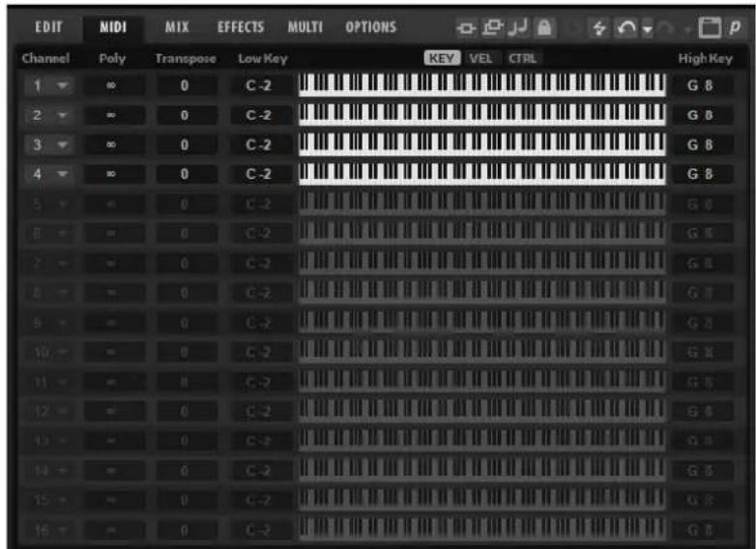This screenshot has width=756, height=549.
Task: Click the Poly value in channel 4 row
Action: (114, 174)
